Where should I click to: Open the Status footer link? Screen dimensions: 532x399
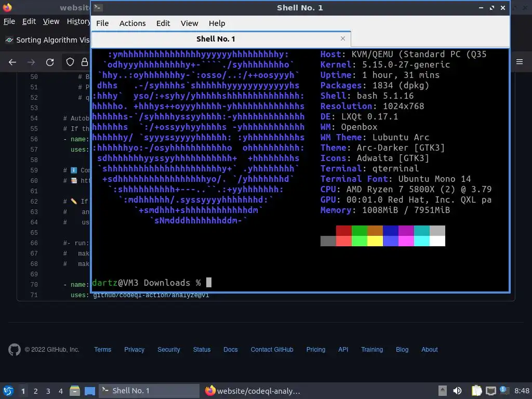click(202, 350)
